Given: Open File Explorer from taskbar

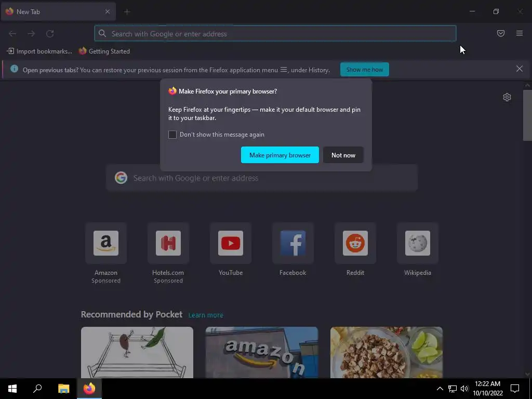Looking at the screenshot, I should (63, 389).
